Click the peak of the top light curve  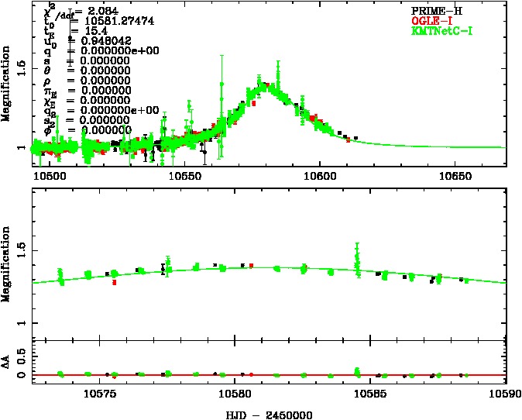coord(265,84)
